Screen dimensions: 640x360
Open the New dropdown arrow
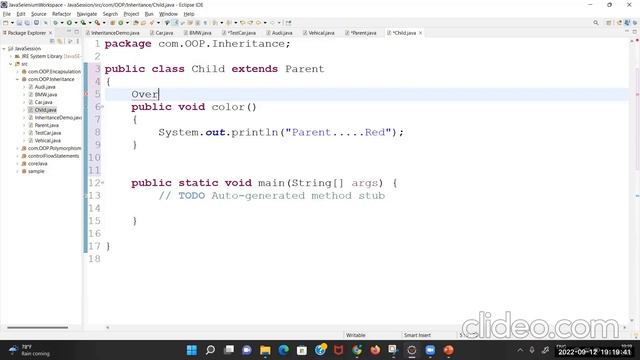click(12, 23)
